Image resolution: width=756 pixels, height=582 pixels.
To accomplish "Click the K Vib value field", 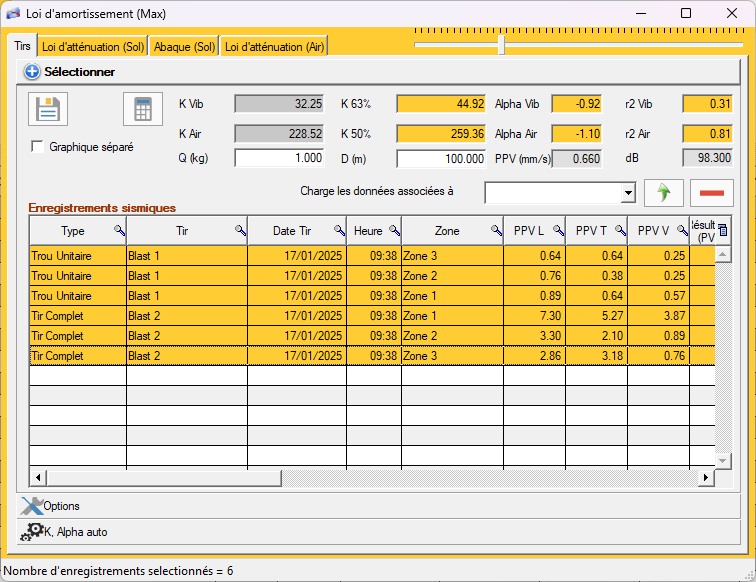I will coord(279,104).
